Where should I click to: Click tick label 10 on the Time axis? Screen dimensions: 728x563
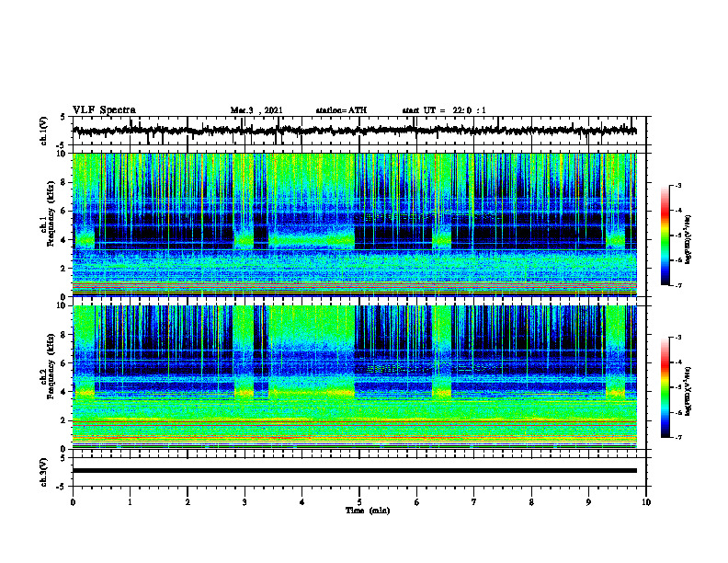646,502
